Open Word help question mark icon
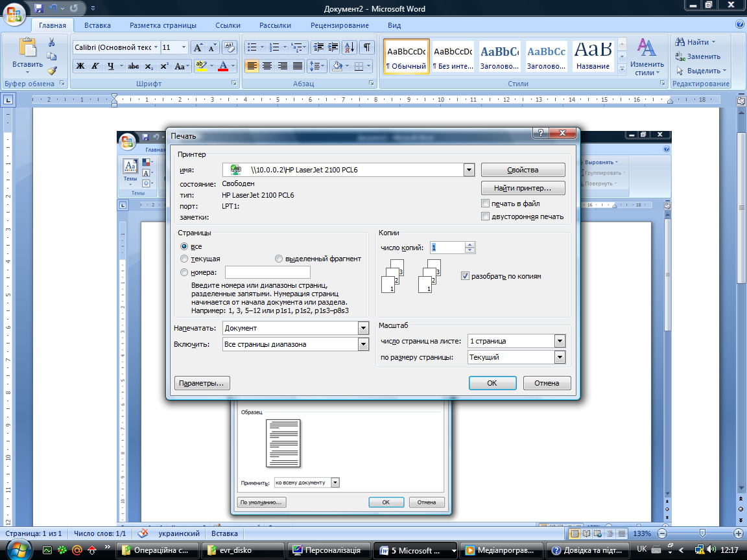747x560 pixels. coord(739,25)
